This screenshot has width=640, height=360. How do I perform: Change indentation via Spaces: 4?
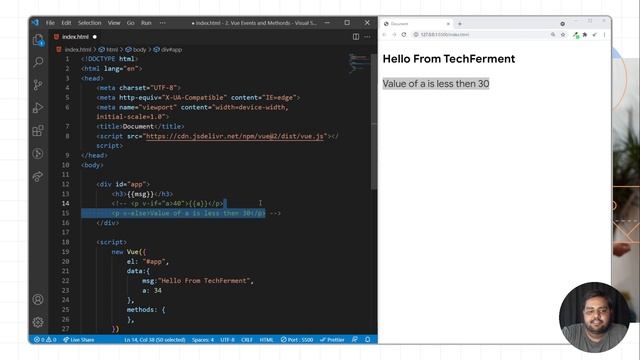[203, 340]
